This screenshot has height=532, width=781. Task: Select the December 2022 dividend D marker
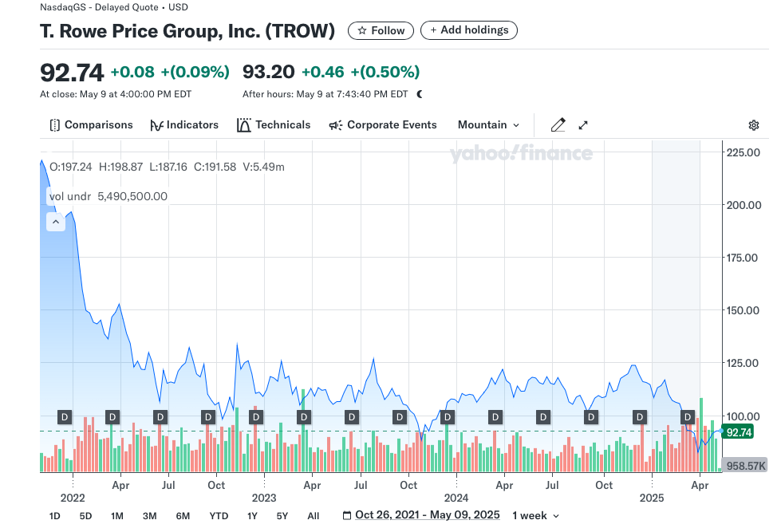point(256,417)
